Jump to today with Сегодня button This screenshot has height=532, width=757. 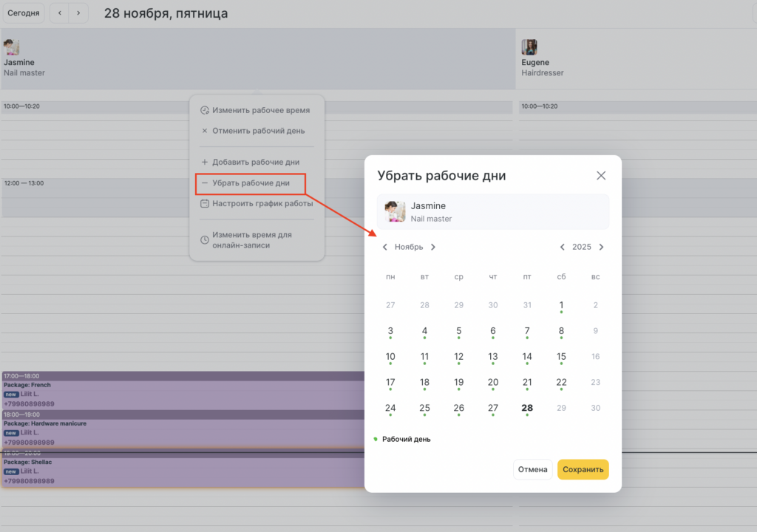tap(23, 13)
